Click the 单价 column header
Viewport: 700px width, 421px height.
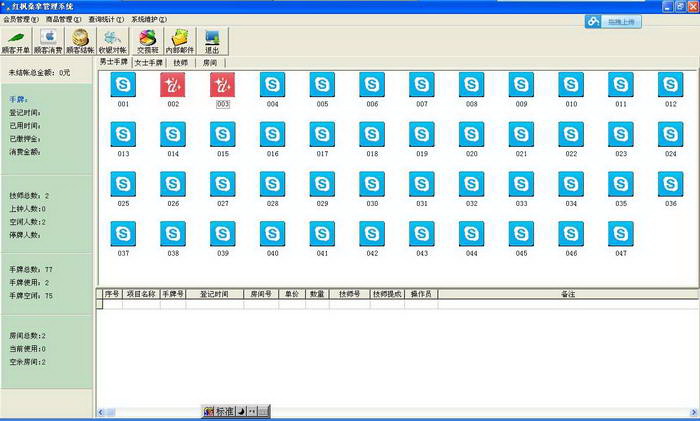pos(292,294)
